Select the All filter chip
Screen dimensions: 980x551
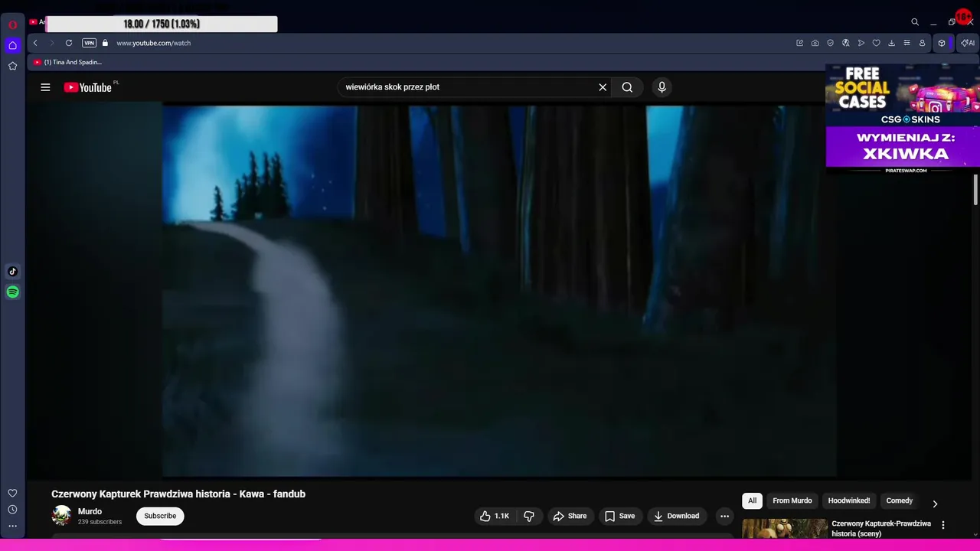[x=752, y=500]
